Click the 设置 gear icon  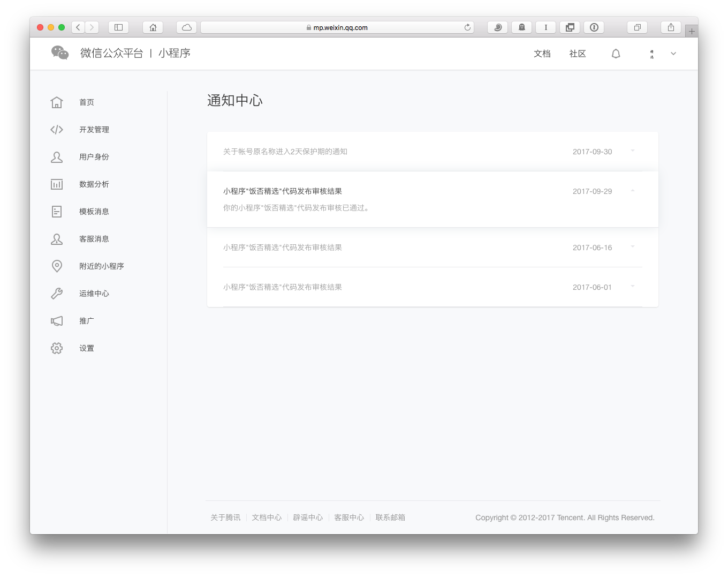[57, 348]
